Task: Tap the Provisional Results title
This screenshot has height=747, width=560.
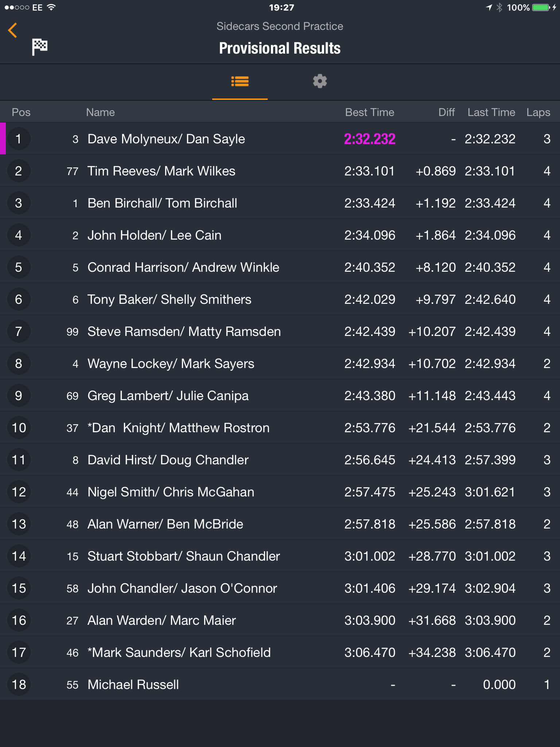Action: coord(280,48)
